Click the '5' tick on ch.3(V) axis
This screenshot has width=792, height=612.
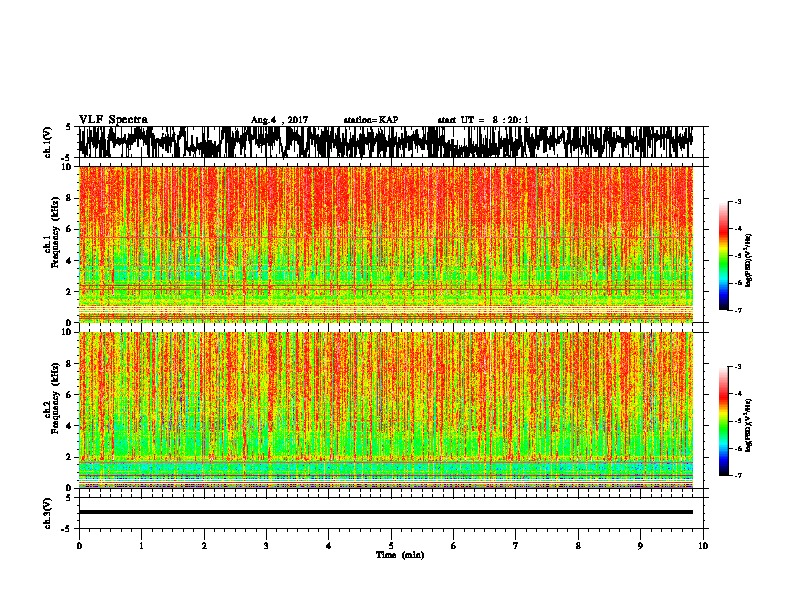[68, 497]
